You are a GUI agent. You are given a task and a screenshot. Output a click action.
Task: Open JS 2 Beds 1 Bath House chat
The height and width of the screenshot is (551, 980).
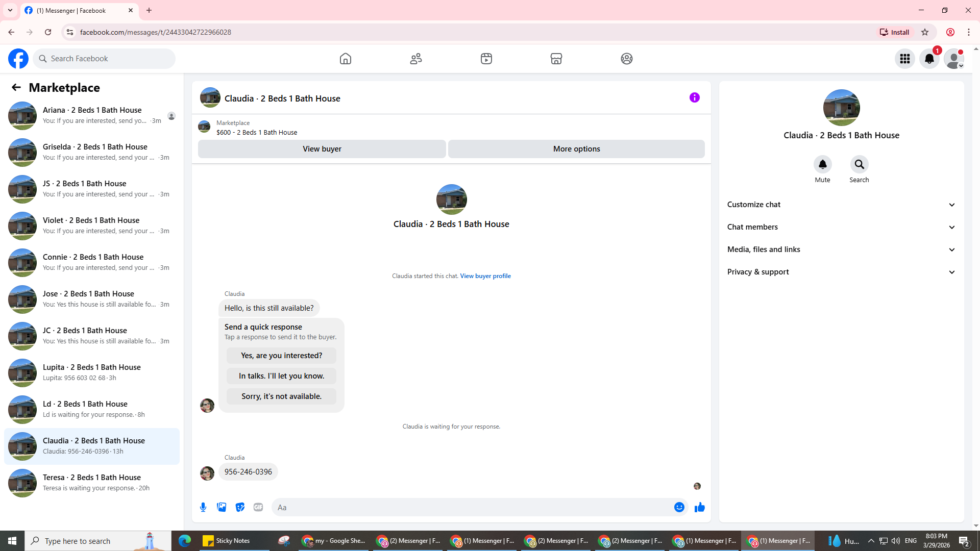(x=92, y=189)
